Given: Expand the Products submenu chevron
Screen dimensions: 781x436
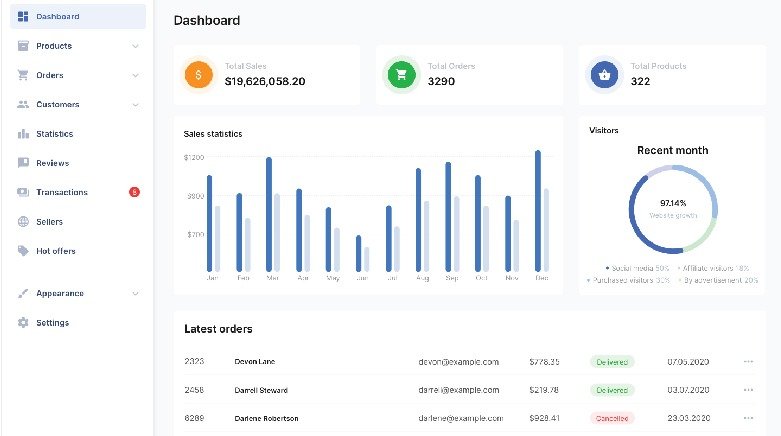Looking at the screenshot, I should [x=135, y=46].
